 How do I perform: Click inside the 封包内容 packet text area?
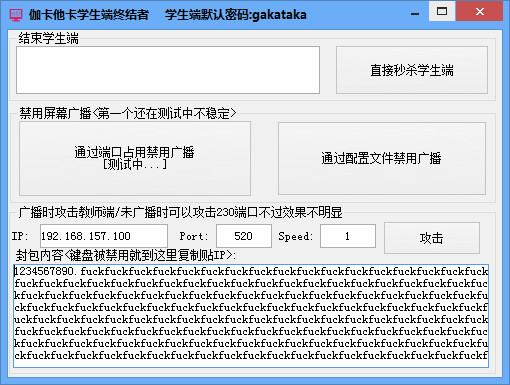click(x=251, y=316)
